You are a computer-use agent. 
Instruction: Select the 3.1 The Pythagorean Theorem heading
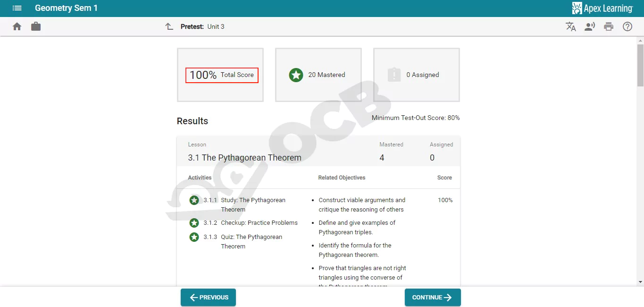coord(244,158)
